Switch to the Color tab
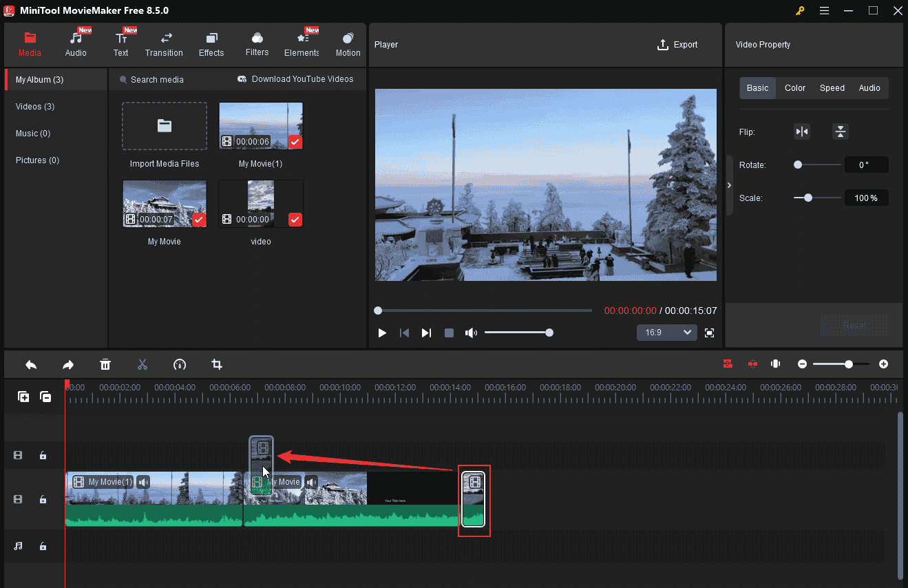Image resolution: width=908 pixels, height=588 pixels. point(794,87)
